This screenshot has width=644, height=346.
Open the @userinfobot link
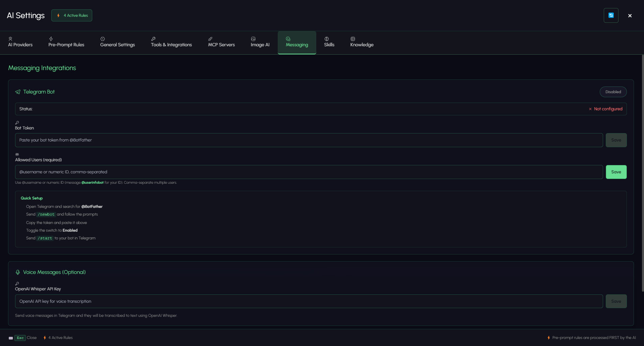(93, 183)
